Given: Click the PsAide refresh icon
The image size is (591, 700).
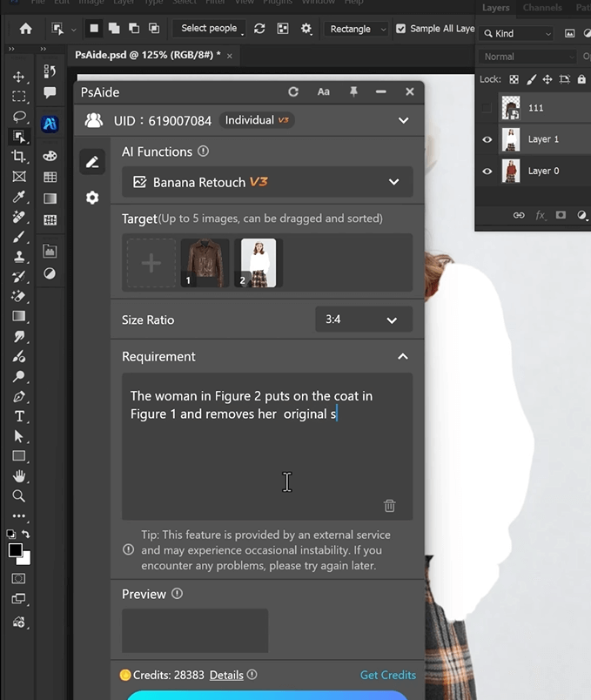Looking at the screenshot, I should pyautogui.click(x=293, y=92).
